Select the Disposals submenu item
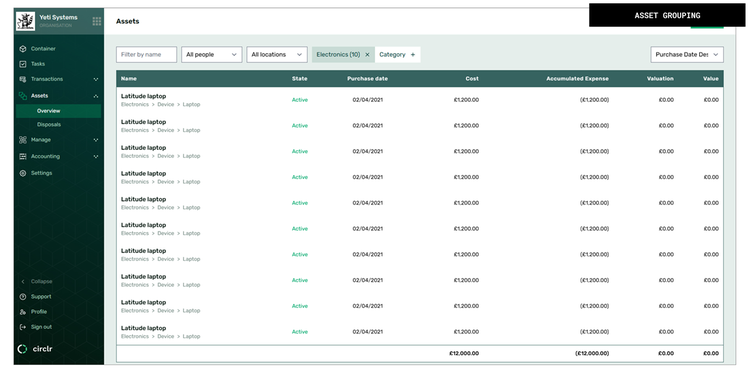This screenshot has height=373, width=750. pyautogui.click(x=49, y=125)
